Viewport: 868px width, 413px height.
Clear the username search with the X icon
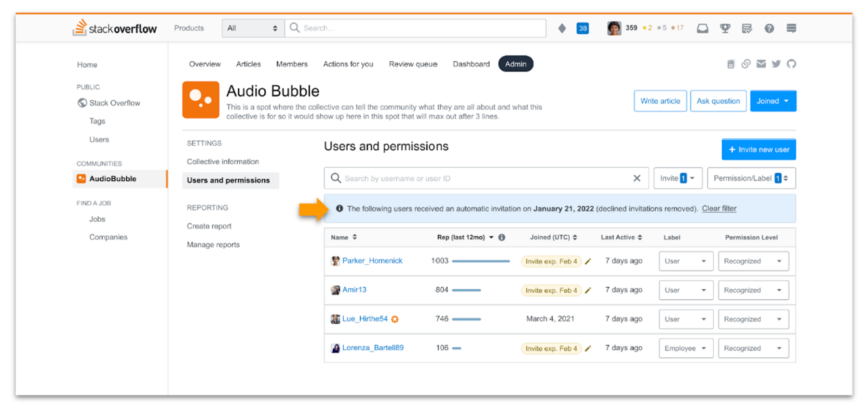(637, 178)
